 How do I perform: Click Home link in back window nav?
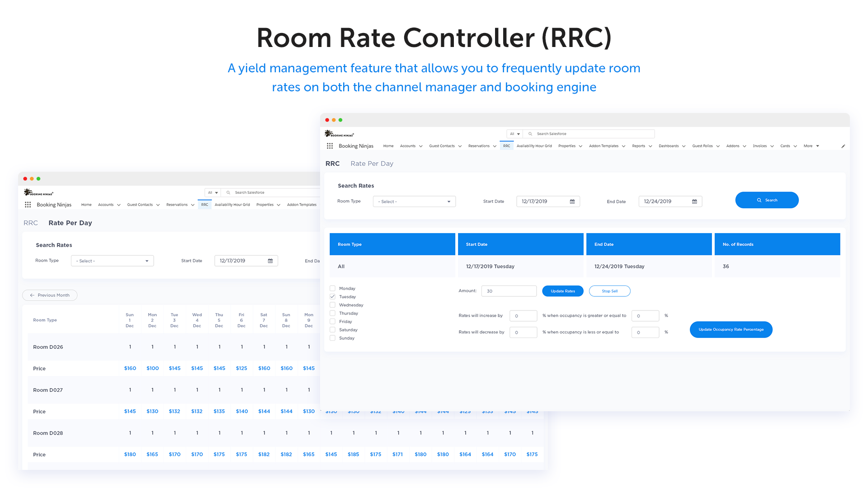tap(86, 205)
